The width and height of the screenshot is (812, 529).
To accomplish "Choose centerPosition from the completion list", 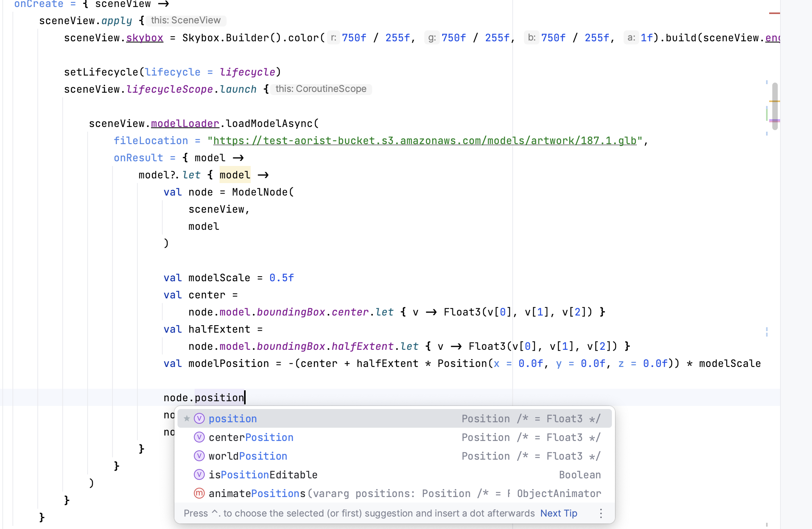I will [x=251, y=437].
